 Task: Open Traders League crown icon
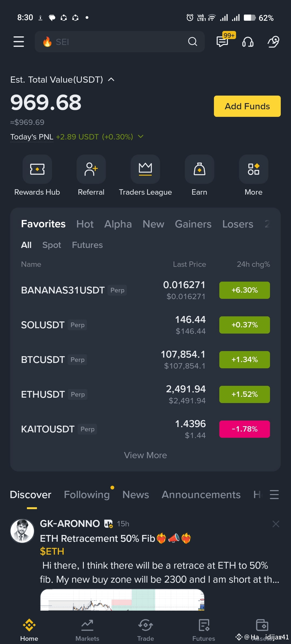tap(145, 169)
